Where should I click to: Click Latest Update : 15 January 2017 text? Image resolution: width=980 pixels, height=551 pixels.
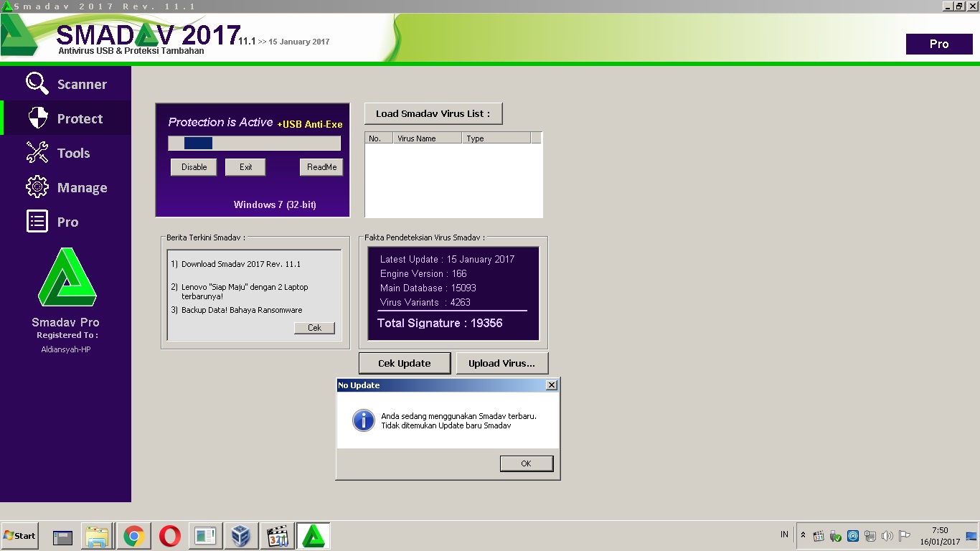pyautogui.click(x=447, y=259)
